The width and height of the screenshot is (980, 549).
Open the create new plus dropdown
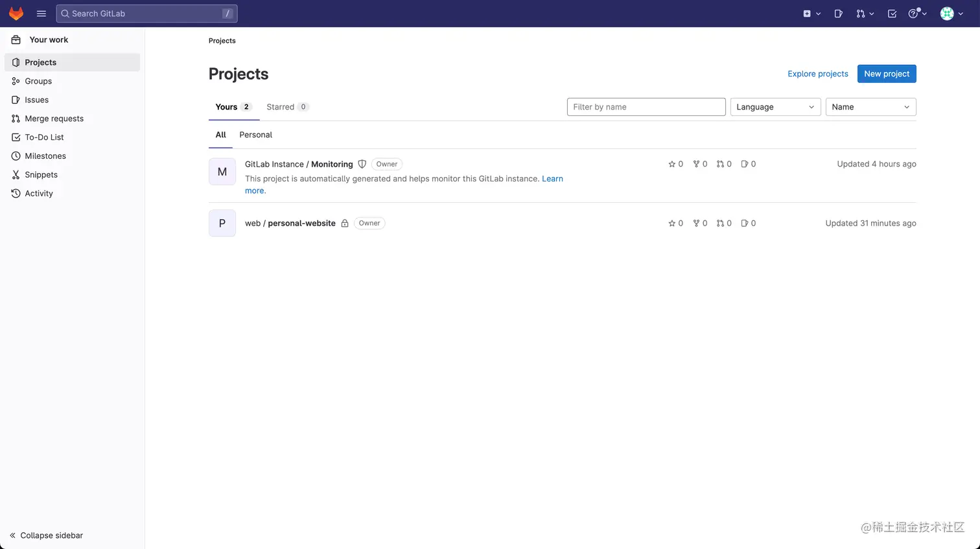[x=811, y=14]
